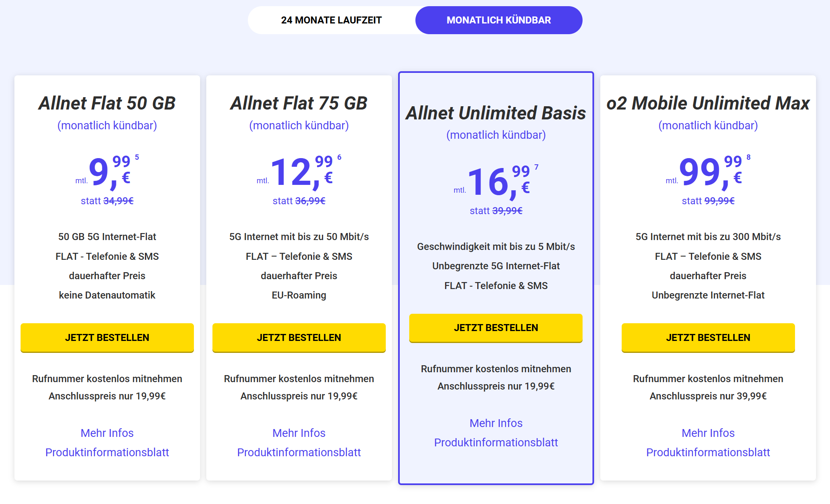Open Mehr Infos for Allnet Flat 50 GB
The image size is (830, 504).
tap(107, 433)
